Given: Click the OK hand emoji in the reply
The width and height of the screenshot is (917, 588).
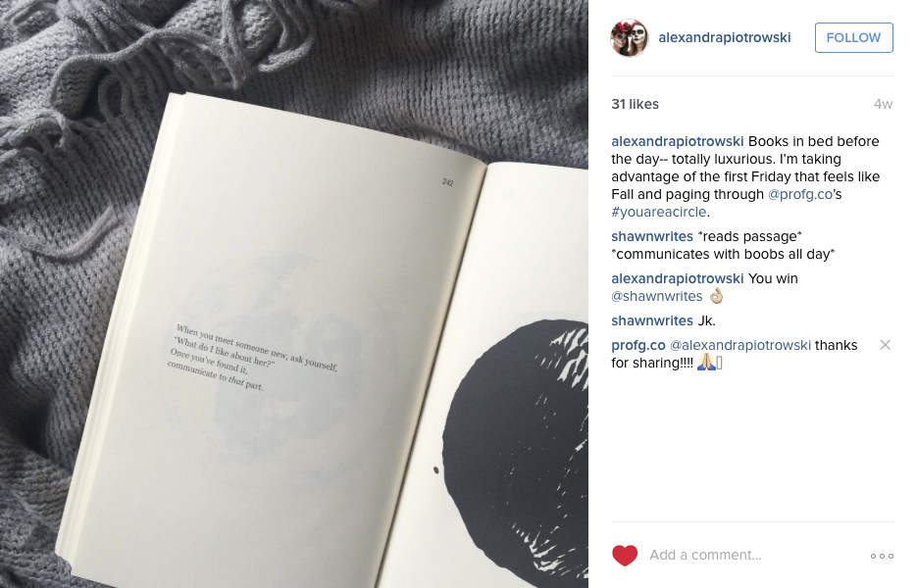Looking at the screenshot, I should (716, 296).
